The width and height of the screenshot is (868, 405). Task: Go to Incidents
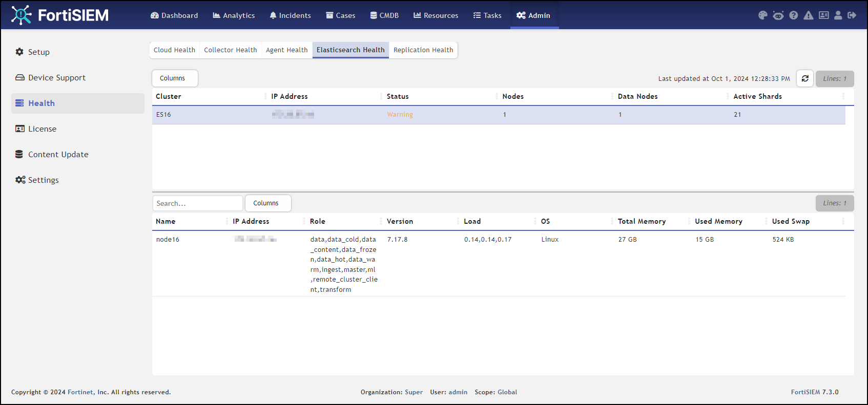(290, 15)
